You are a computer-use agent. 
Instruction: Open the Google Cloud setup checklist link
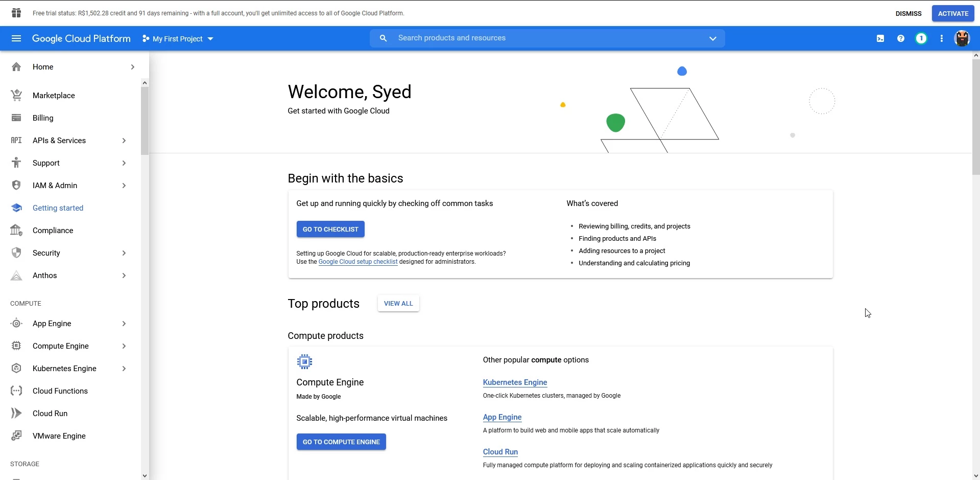(x=358, y=262)
